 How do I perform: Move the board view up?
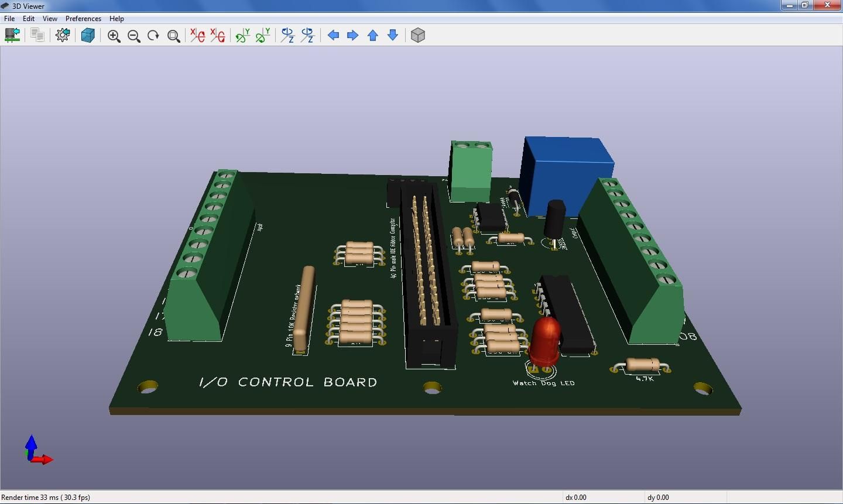coord(372,35)
